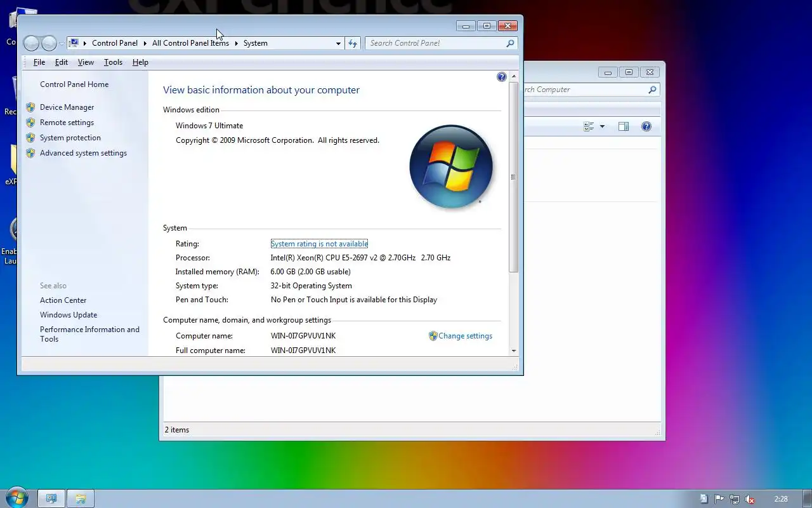812x508 pixels.
Task: Click the change view icon in Computer window
Action: (589, 126)
